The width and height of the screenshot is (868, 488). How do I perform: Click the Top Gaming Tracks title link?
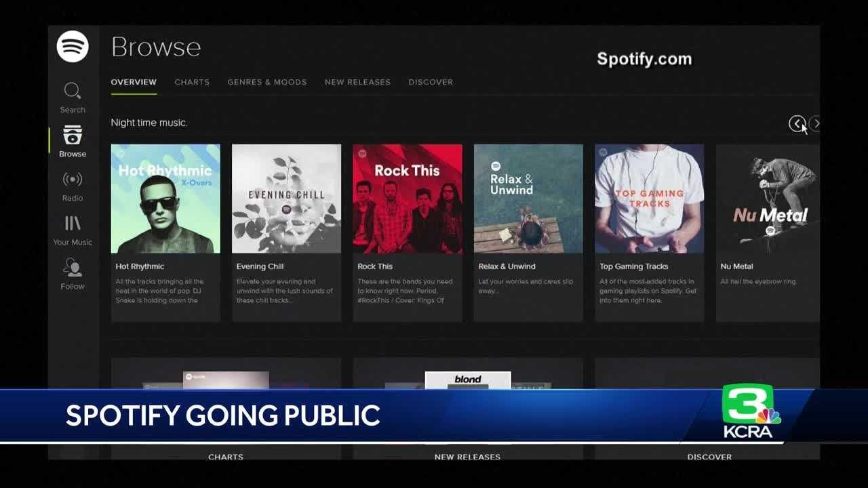(633, 266)
